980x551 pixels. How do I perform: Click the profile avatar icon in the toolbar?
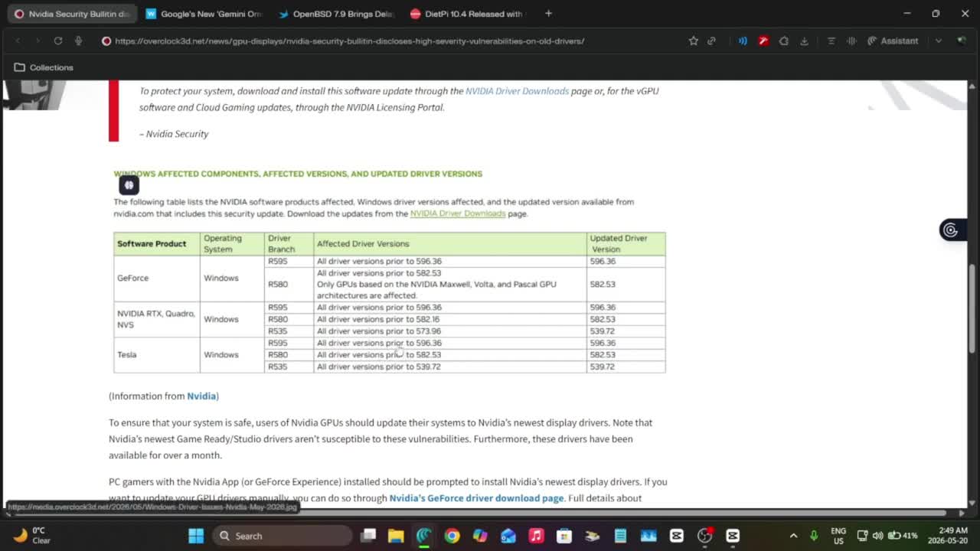962,41
